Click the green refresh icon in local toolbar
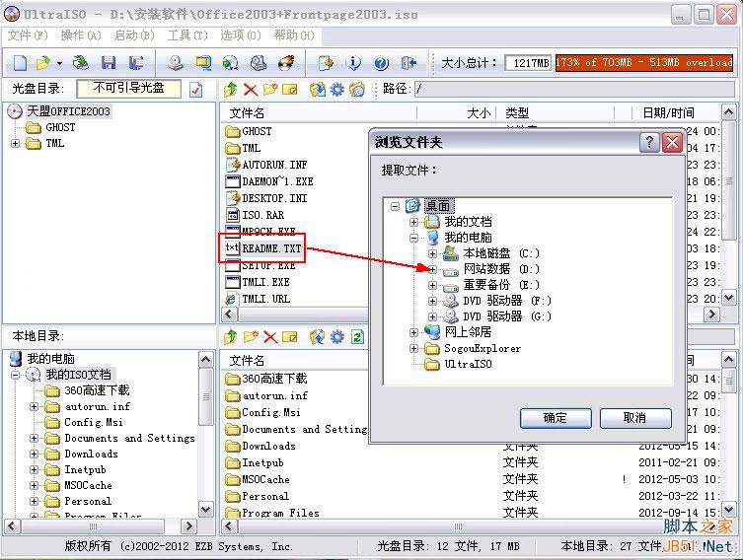Image resolution: width=743 pixels, height=560 pixels. tap(357, 336)
